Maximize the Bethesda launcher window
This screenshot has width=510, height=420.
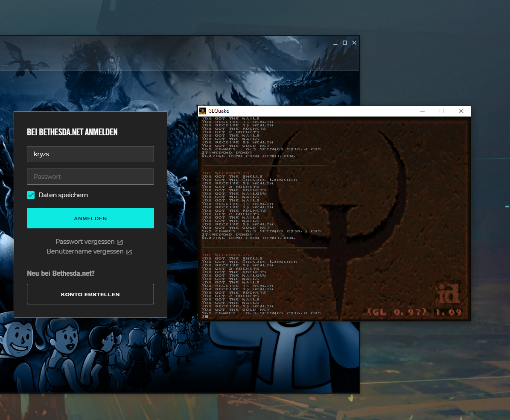click(345, 43)
